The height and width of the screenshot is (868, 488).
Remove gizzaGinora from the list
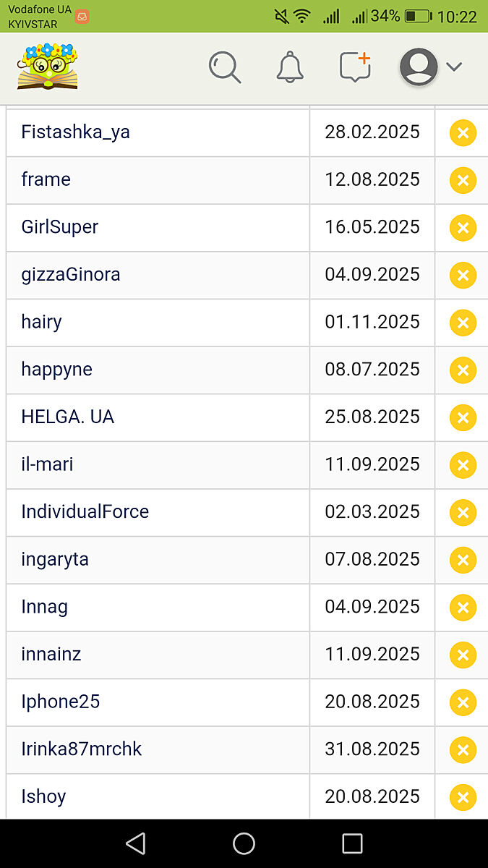coord(463,275)
